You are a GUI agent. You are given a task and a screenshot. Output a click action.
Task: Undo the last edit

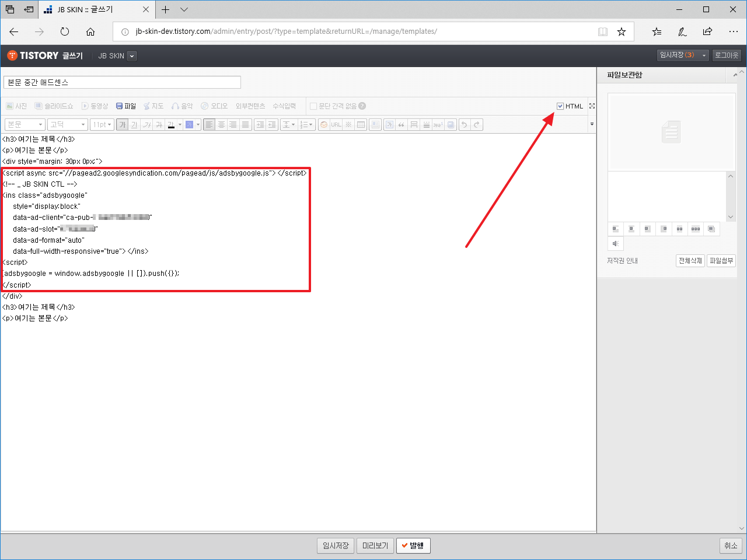tap(465, 124)
